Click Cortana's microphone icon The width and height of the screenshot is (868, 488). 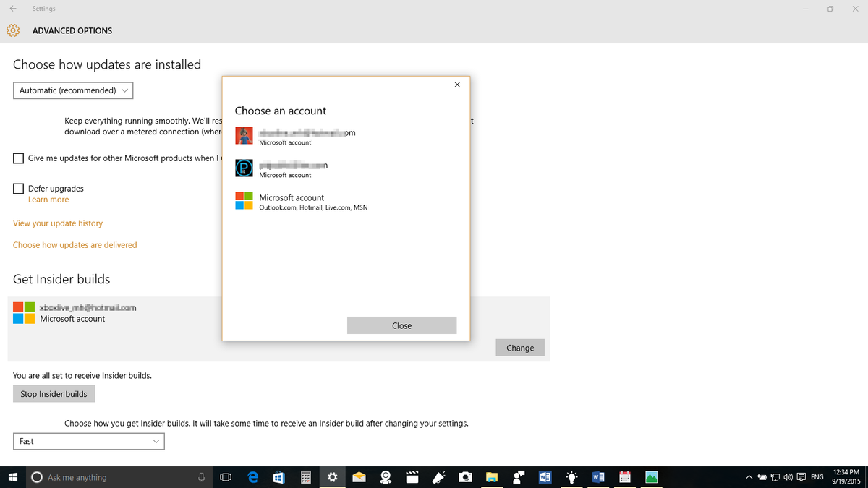[201, 477]
